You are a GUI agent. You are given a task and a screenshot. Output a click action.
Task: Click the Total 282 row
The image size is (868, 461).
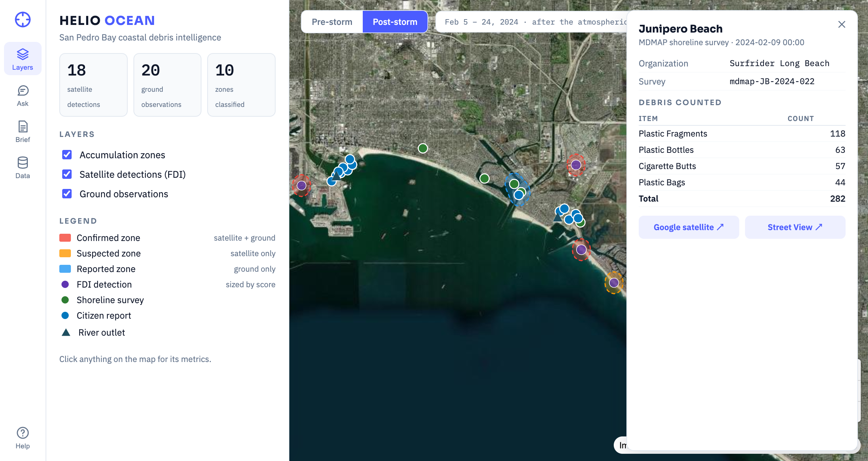[x=742, y=199]
